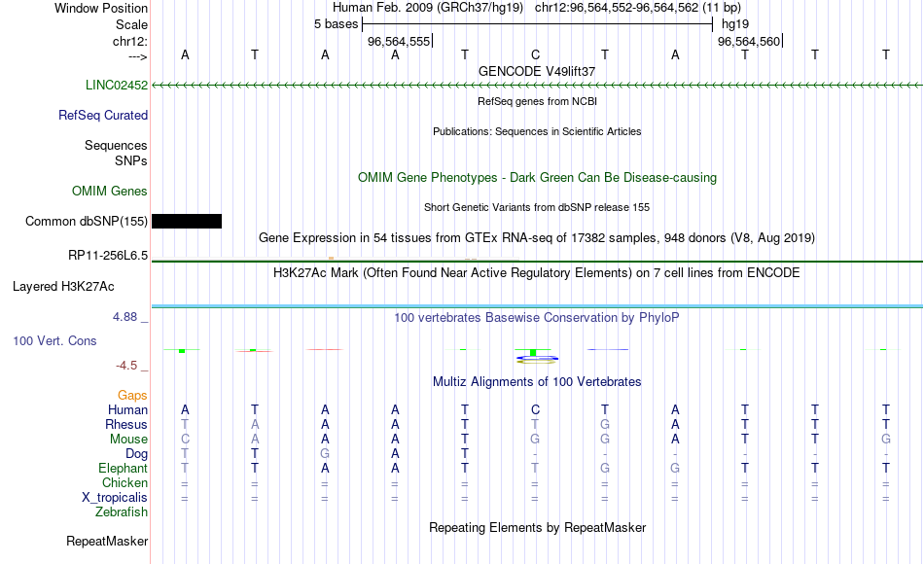Image resolution: width=924 pixels, height=564 pixels.
Task: Click the Sequences track label
Action: coord(116,145)
